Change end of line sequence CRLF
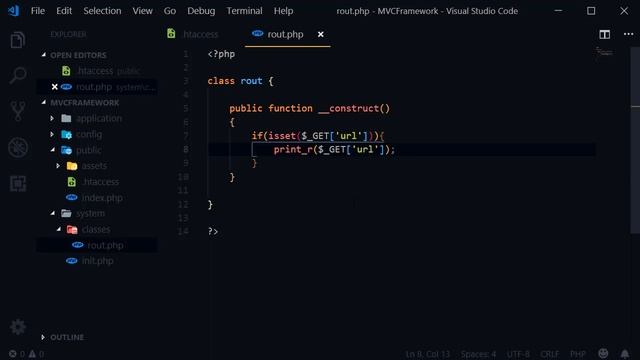This screenshot has height=360, width=640. [x=549, y=354]
